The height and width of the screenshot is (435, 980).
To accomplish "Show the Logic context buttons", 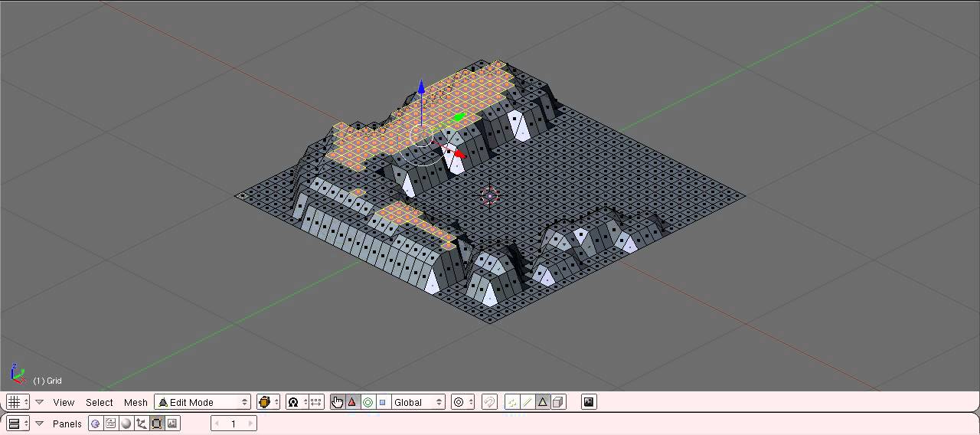I will click(x=96, y=424).
